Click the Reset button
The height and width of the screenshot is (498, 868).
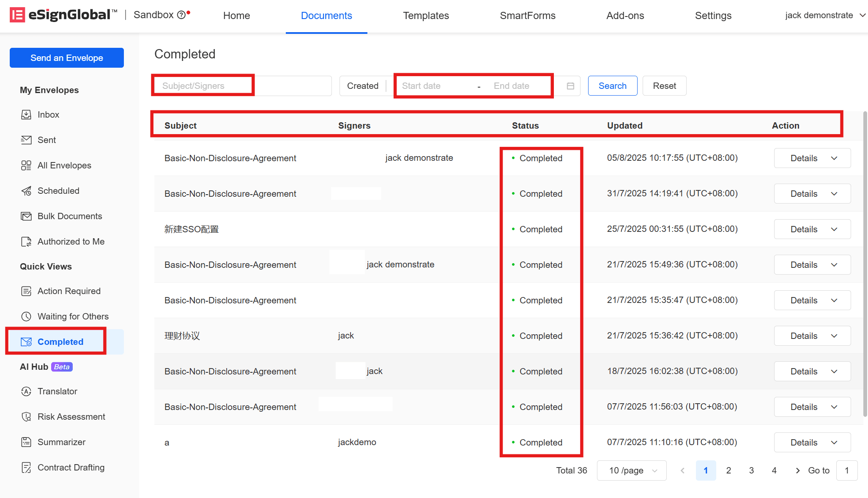(664, 86)
